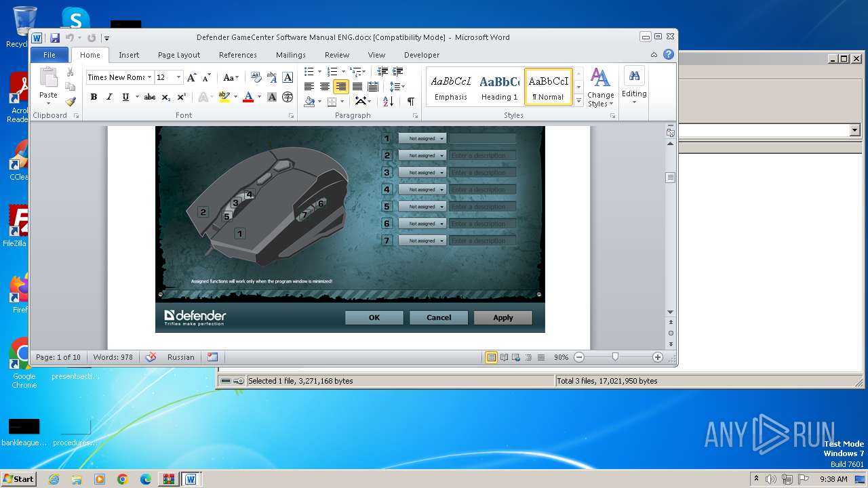Click the Cut scissors icon
Viewport: 868px width, 488px height.
click(x=70, y=72)
